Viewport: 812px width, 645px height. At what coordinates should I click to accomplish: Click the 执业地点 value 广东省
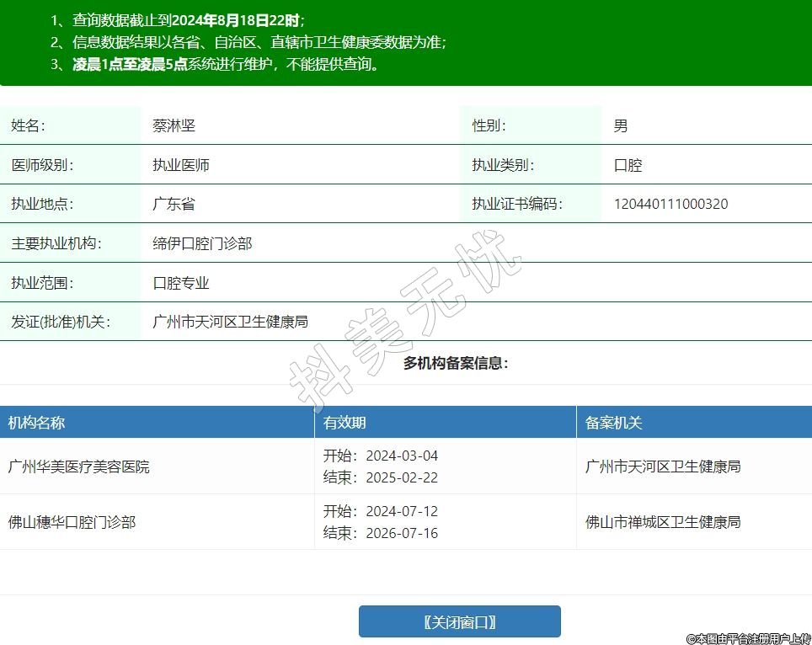[174, 204]
